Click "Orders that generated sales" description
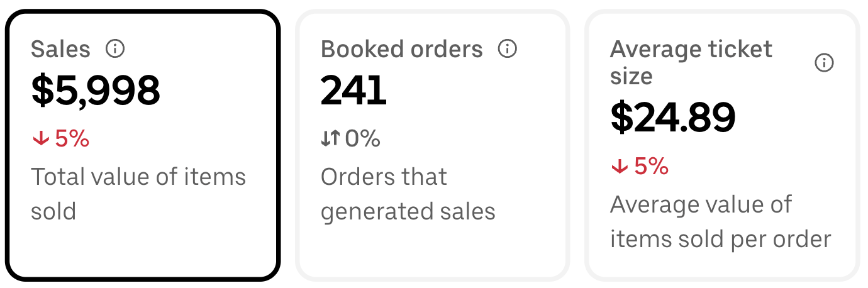Image resolution: width=868 pixels, height=288 pixels. tap(408, 194)
